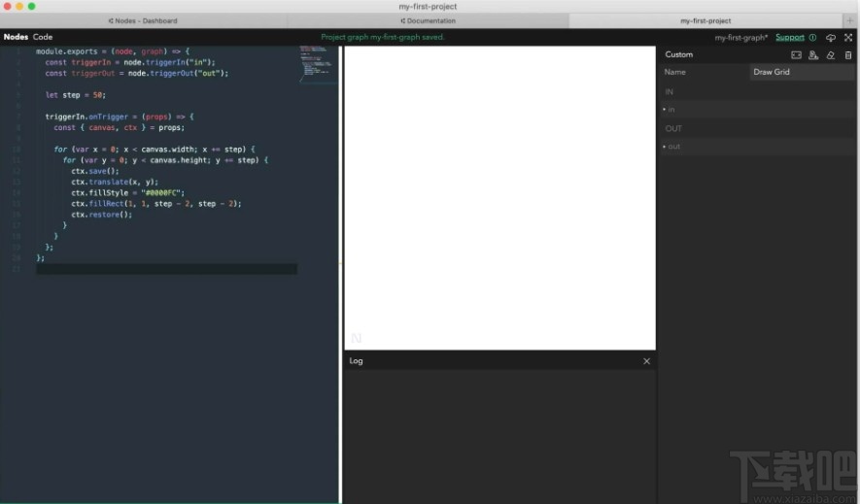Screen dimensions: 860x504
Task: Click the module.exports code line
Action: 113,51
